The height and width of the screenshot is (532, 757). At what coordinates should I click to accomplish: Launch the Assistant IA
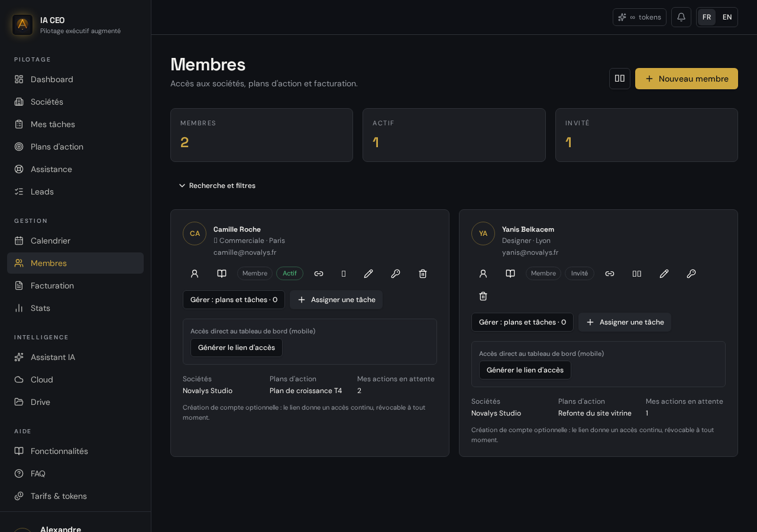(x=75, y=357)
